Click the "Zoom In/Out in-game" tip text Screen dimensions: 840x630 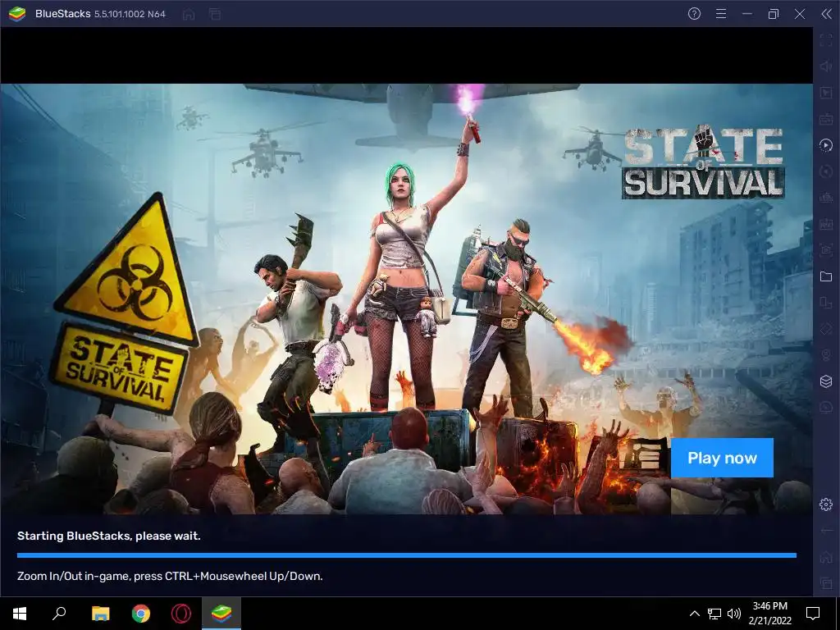pyautogui.click(x=170, y=577)
